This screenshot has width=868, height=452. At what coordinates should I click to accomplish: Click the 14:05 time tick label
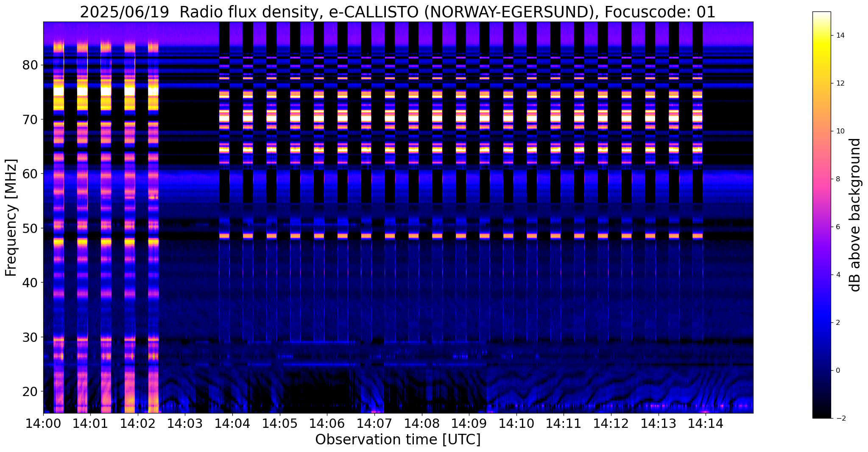point(280,424)
